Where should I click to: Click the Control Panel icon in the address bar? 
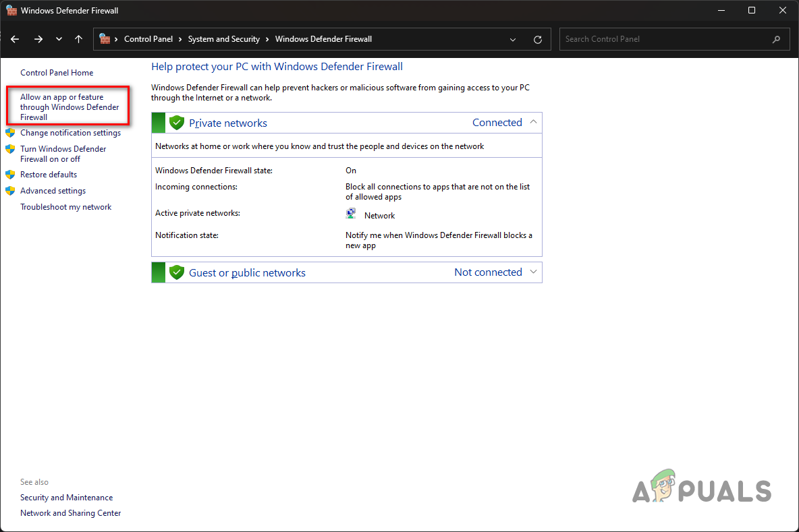point(105,38)
